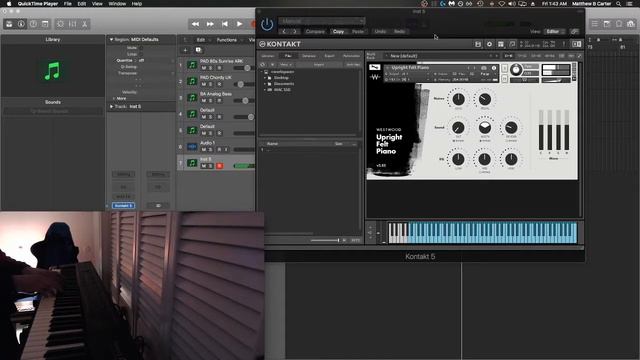Click the Logic rewind transport button
This screenshot has width=640, height=360.
pos(196,24)
